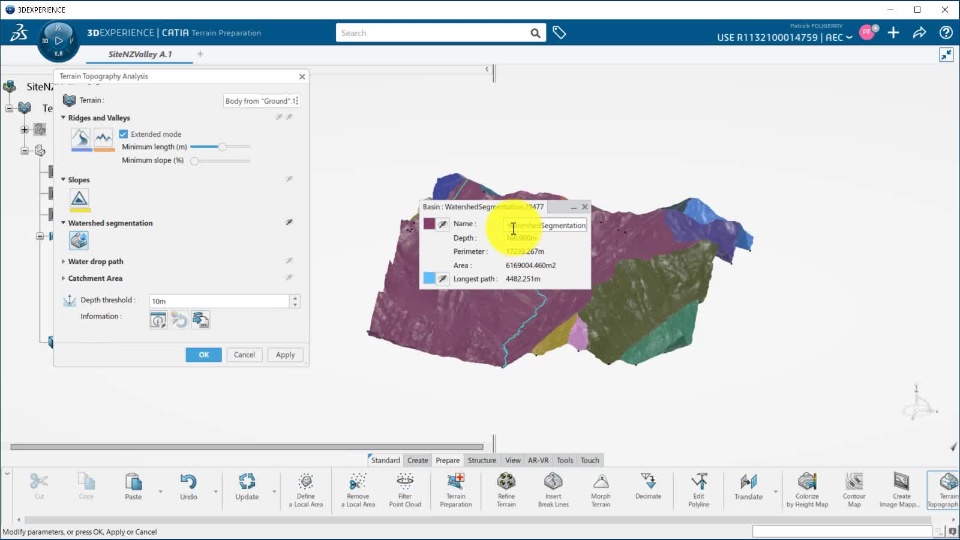Toggle Watershed segmentation visibility eye icon
Screen dimensions: 960x540
click(289, 222)
